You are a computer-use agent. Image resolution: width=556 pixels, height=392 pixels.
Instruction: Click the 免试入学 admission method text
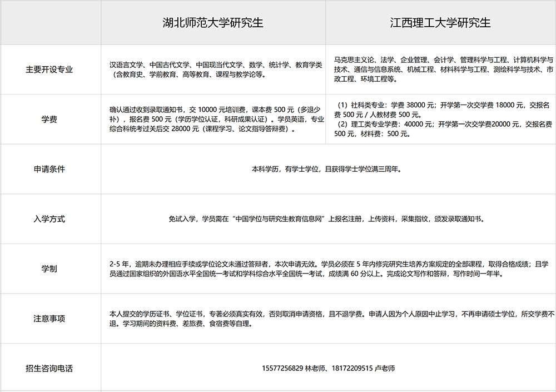click(x=328, y=219)
